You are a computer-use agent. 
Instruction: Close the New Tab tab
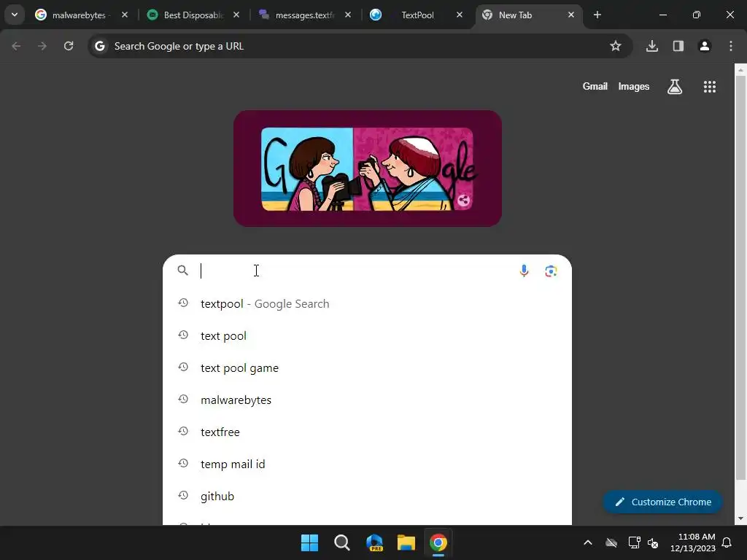(571, 15)
